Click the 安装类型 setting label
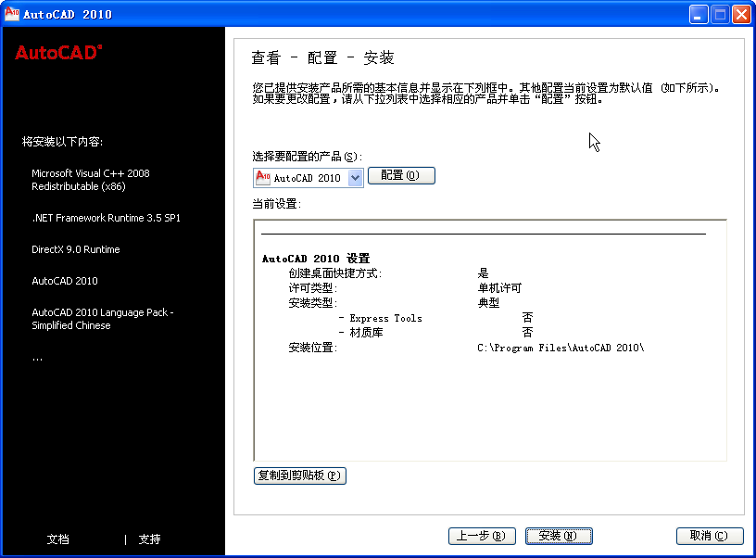 pos(312,303)
